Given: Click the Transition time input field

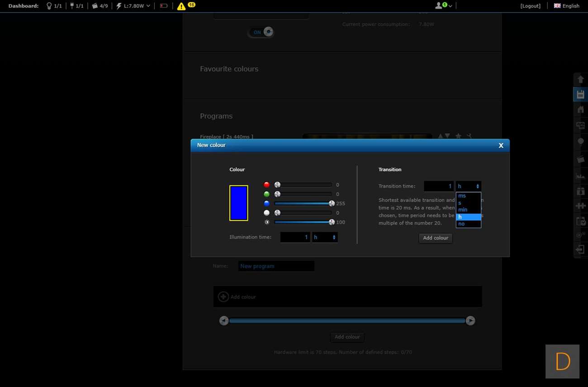Looking at the screenshot, I should (x=439, y=186).
